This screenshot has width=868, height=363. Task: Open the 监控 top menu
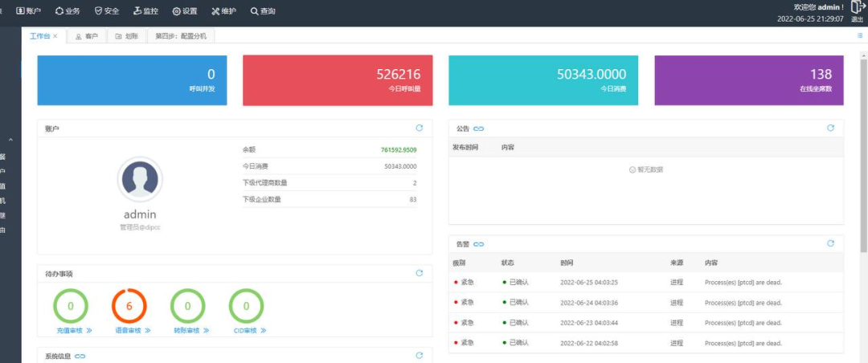point(145,11)
